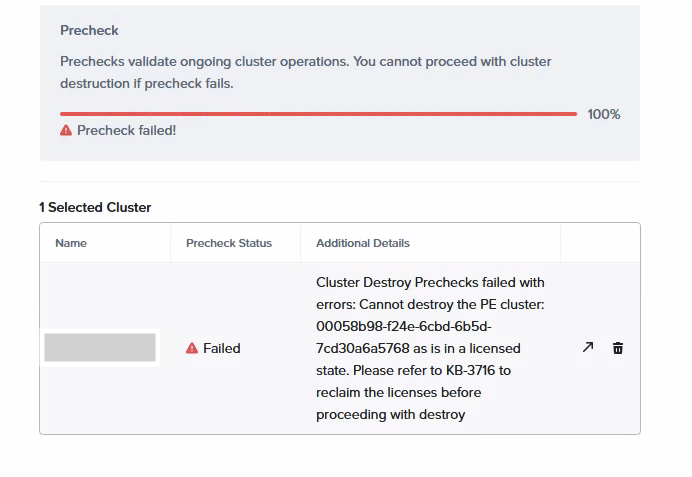The width and height of the screenshot is (692, 477).
Task: Select the Name column header
Action: (x=71, y=243)
